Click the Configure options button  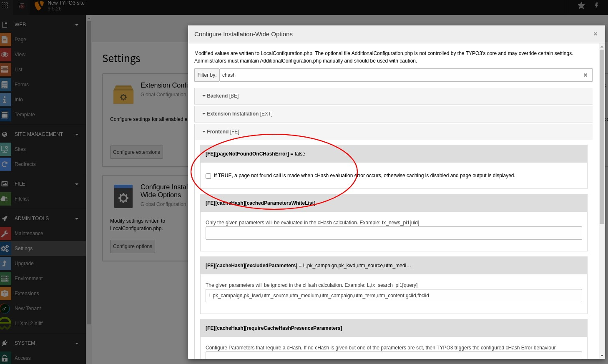(133, 246)
